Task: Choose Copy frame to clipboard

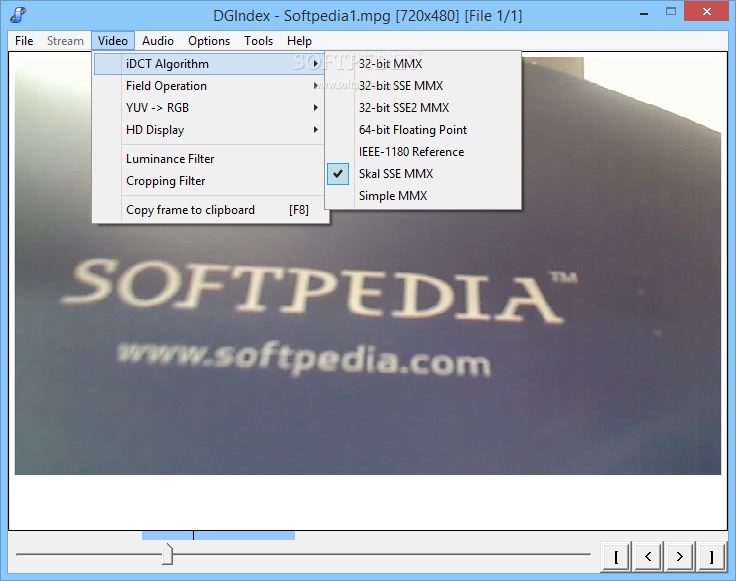Action: tap(209, 210)
